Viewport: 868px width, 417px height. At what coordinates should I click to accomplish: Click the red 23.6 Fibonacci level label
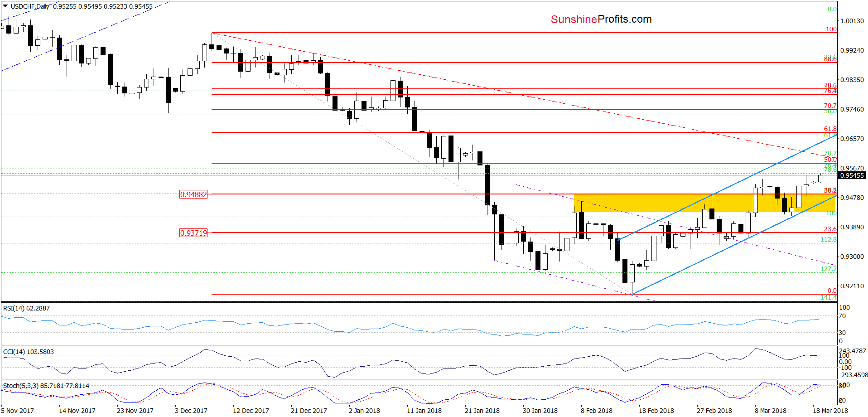click(830, 229)
